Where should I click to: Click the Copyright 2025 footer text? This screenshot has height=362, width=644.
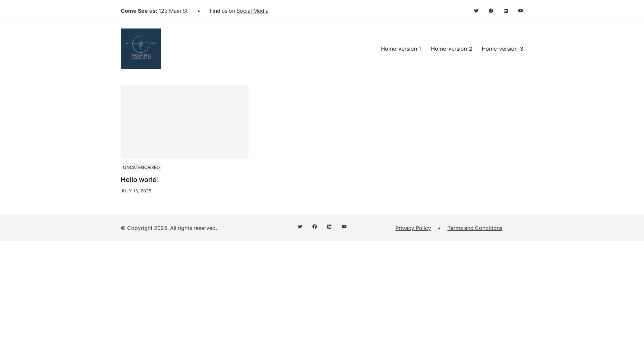pyautogui.click(x=169, y=228)
